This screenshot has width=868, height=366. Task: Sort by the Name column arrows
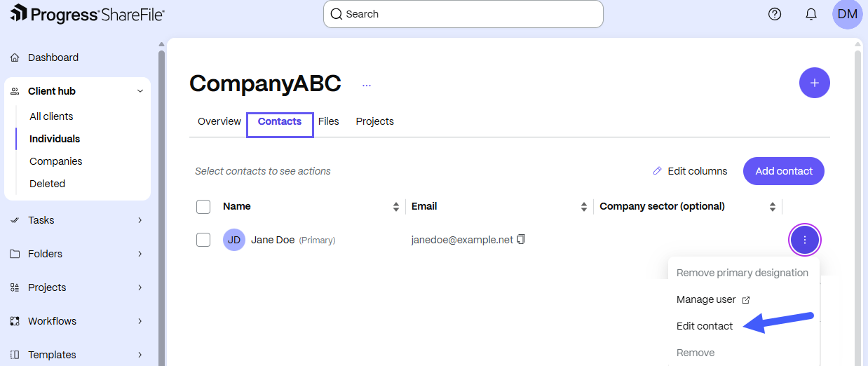point(396,207)
